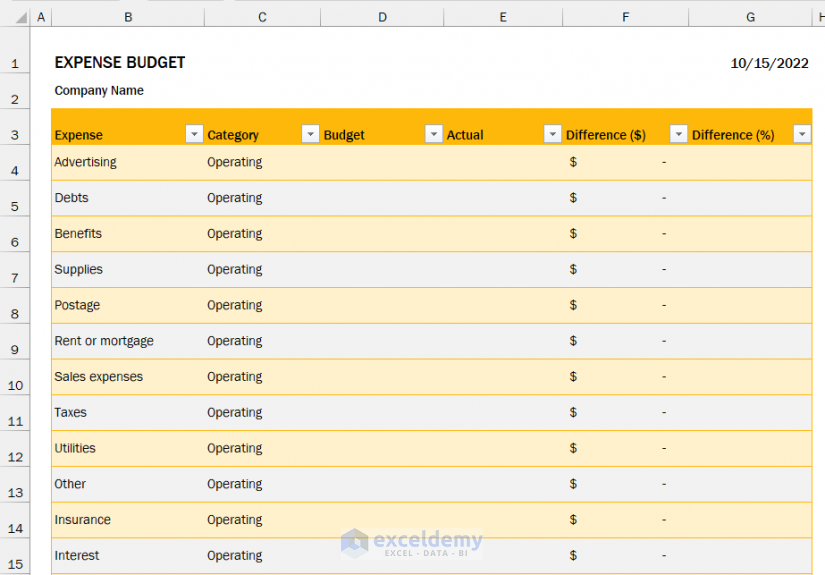The width and height of the screenshot is (825, 575).
Task: Select row 12 header
Action: [x=15, y=449]
